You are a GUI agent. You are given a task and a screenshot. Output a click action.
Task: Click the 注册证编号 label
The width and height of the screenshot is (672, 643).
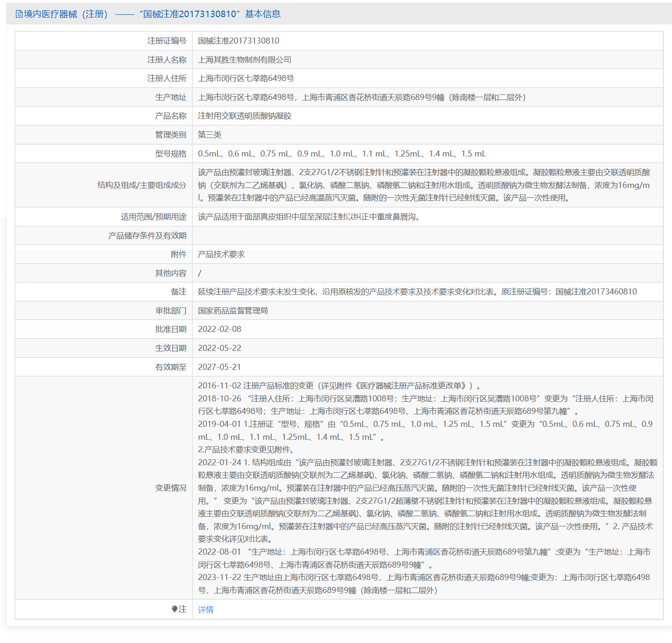(x=167, y=41)
